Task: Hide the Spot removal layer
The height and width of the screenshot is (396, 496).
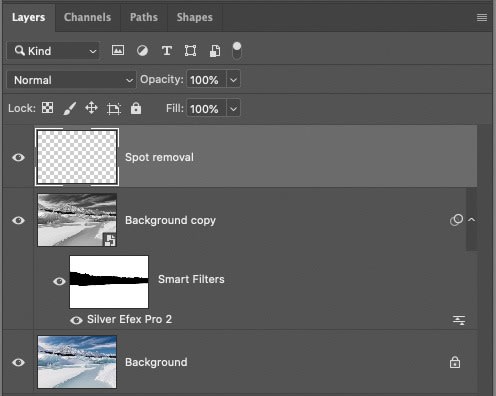Action: (18, 157)
